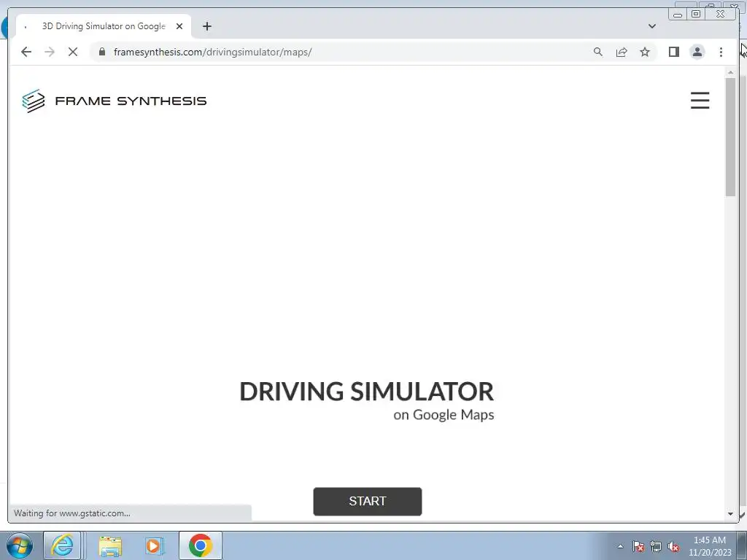Open the hamburger menu on the page

point(700,101)
